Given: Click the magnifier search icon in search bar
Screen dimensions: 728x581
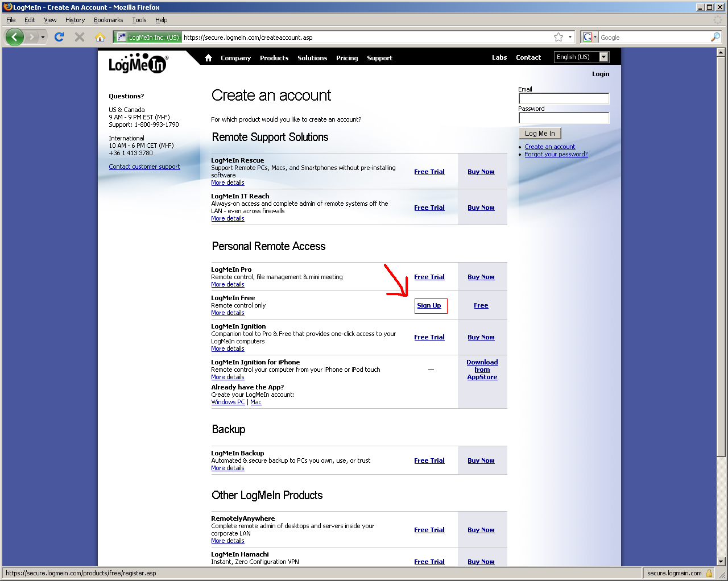Looking at the screenshot, I should (715, 37).
